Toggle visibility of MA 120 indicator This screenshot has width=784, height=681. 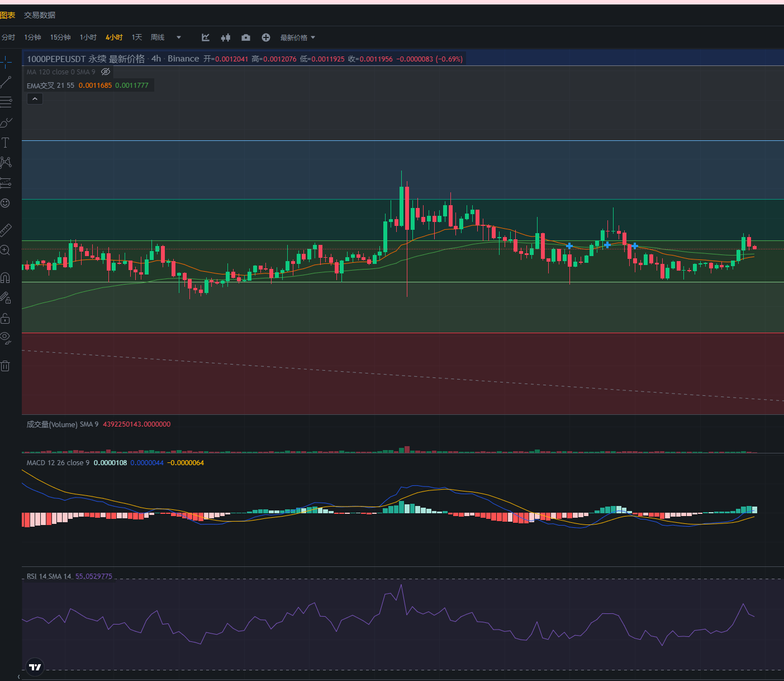106,72
